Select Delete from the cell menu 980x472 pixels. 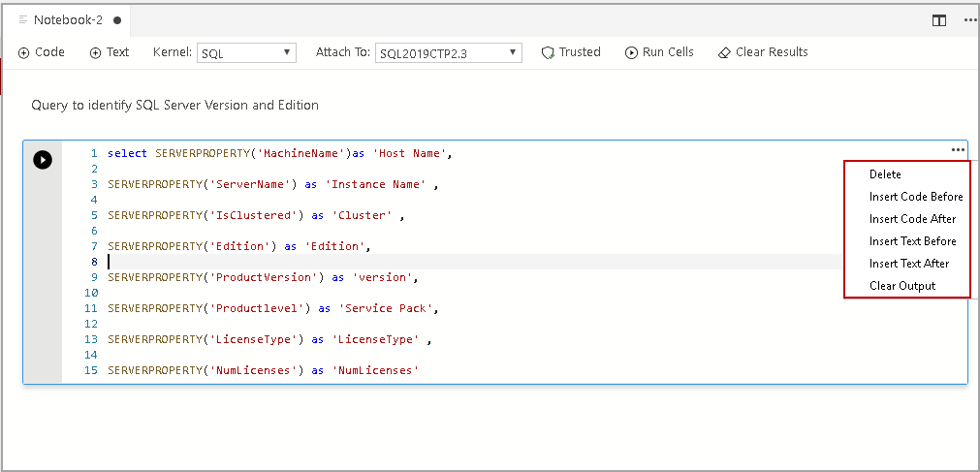[x=885, y=174]
